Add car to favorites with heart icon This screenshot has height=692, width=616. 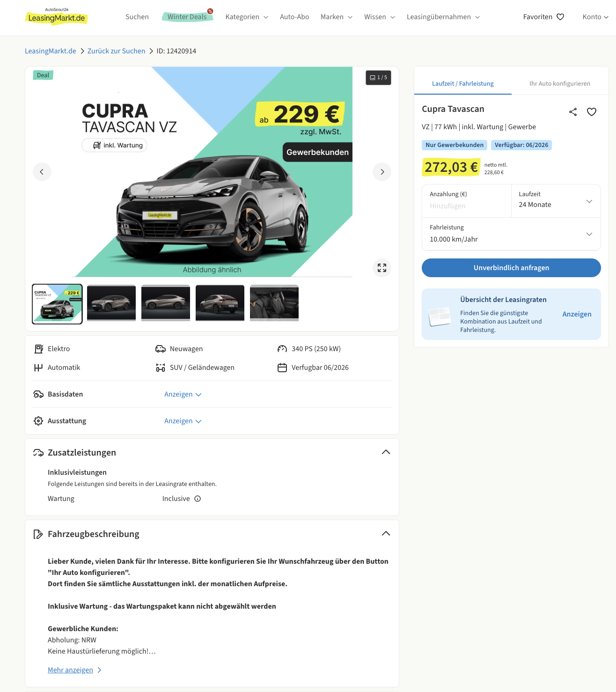[x=592, y=112]
